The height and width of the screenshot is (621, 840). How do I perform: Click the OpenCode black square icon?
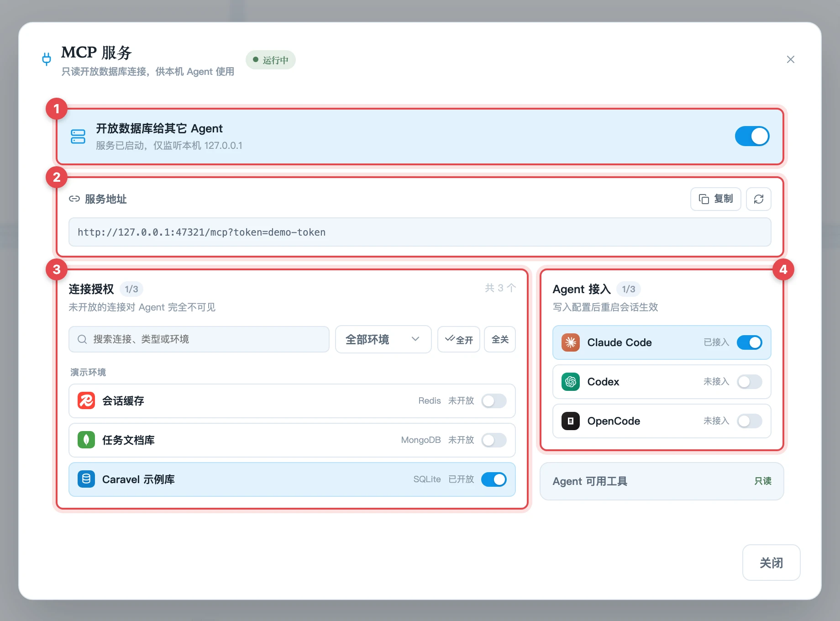[x=570, y=421]
